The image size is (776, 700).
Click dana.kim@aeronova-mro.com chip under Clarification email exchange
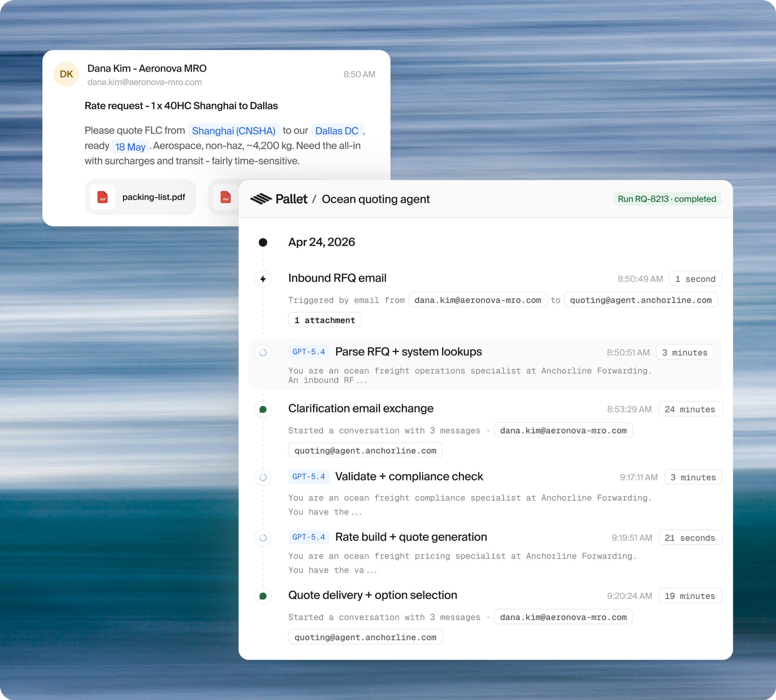coord(563,430)
